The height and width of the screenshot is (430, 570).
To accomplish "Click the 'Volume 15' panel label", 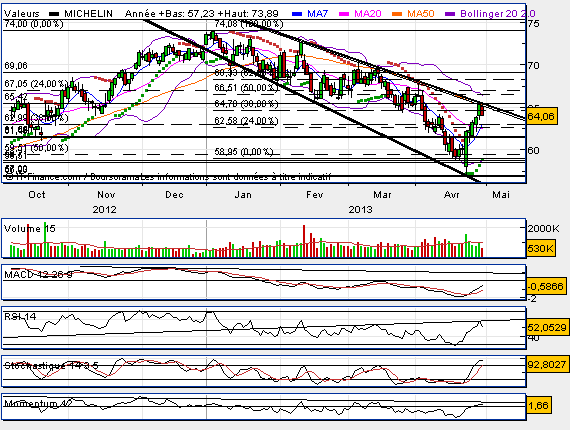I will (29, 229).
